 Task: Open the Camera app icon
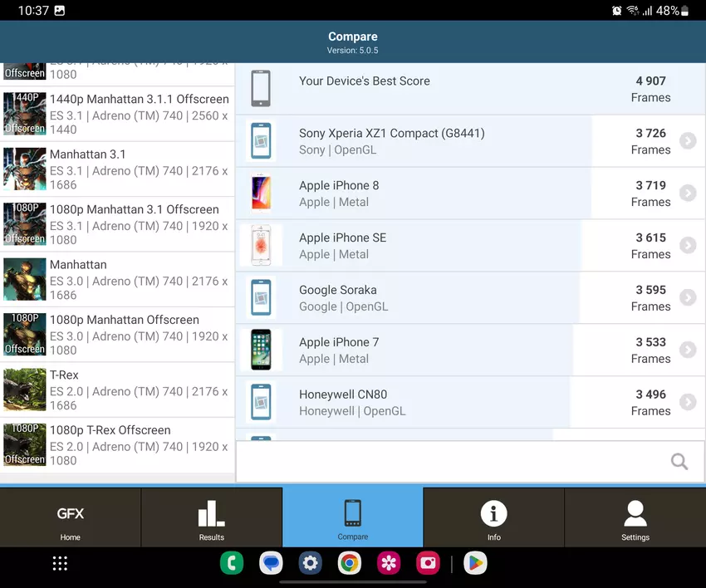[428, 564]
